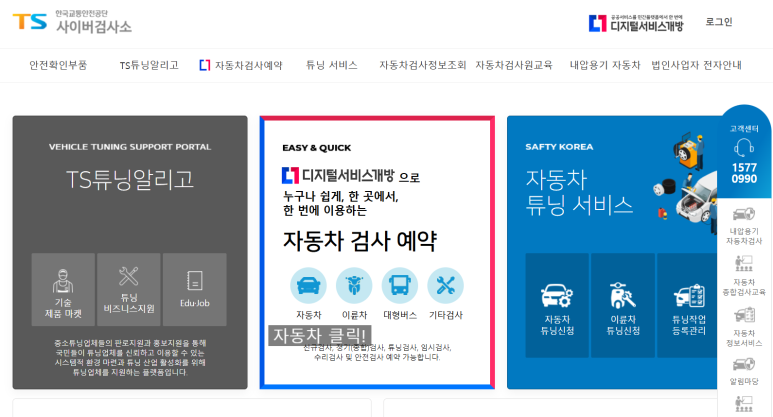Open 튜닝 서비스 menu
The height and width of the screenshot is (417, 773).
[x=331, y=65]
